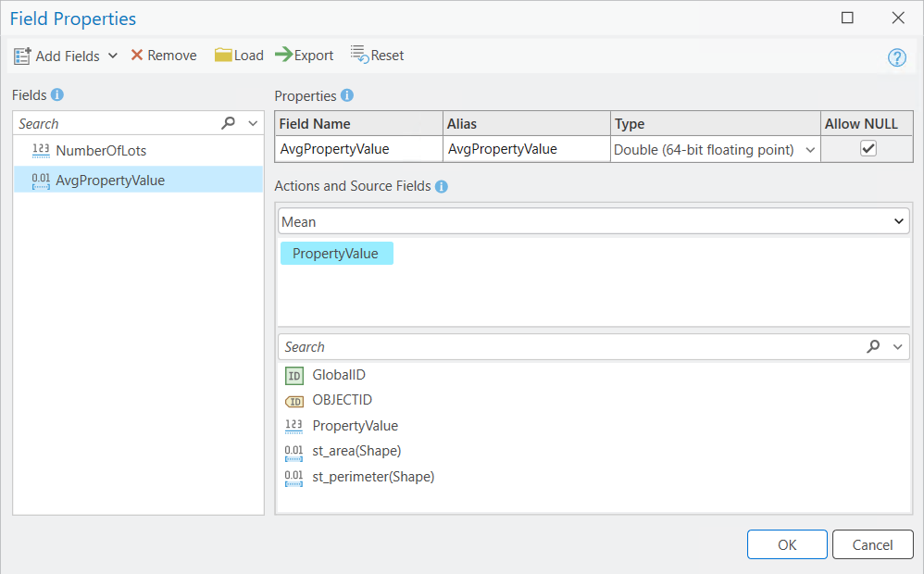Select the st_area(Shape) source field

pos(356,451)
